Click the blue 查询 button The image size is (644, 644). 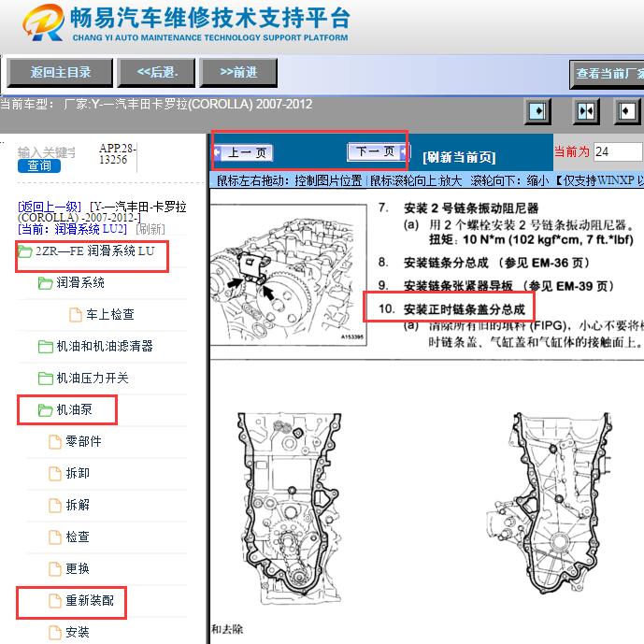click(x=39, y=166)
